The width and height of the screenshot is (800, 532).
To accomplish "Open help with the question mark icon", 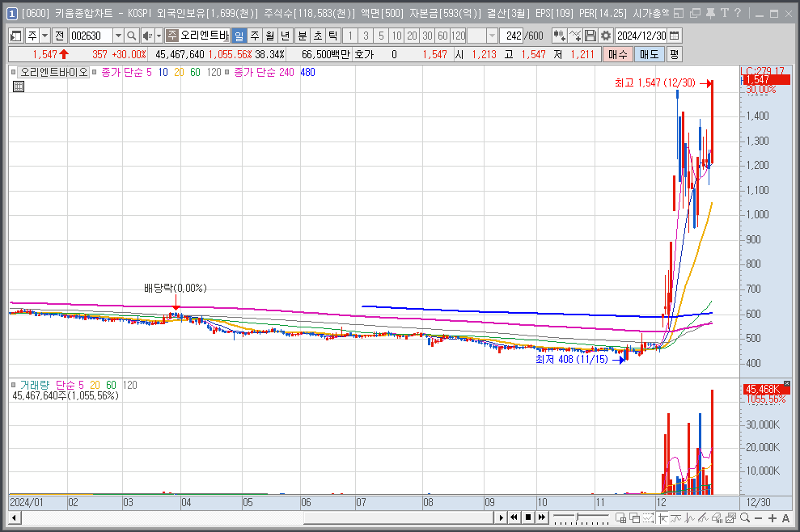I will click(738, 13).
